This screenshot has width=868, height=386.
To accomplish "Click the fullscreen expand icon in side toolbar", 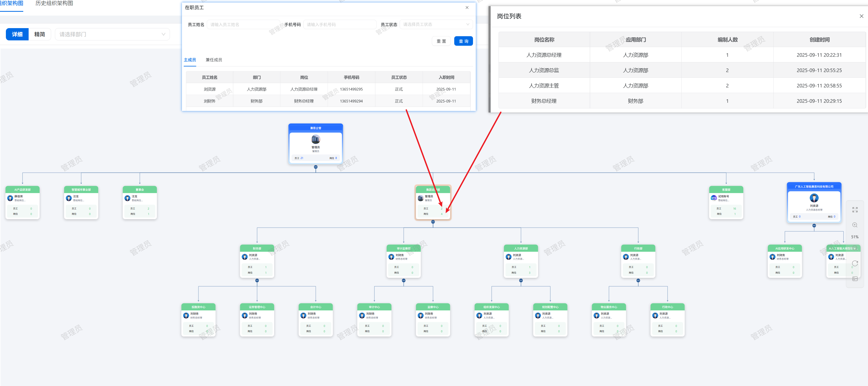I will [855, 210].
